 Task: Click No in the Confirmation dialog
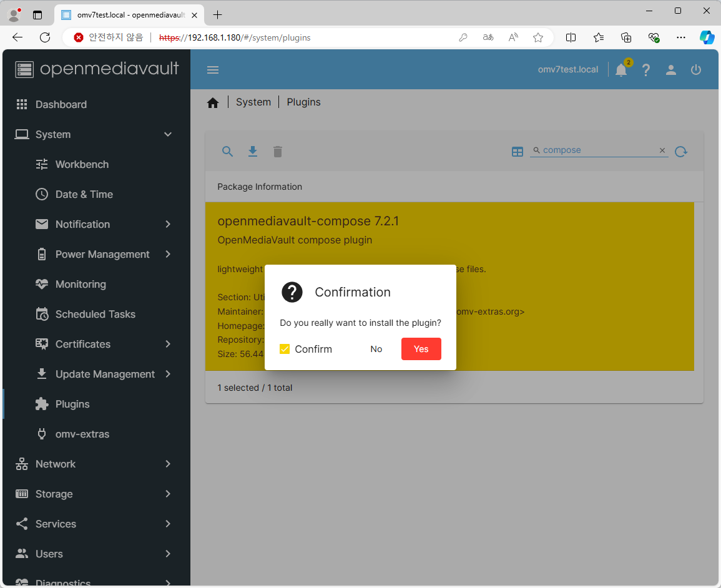[376, 349]
